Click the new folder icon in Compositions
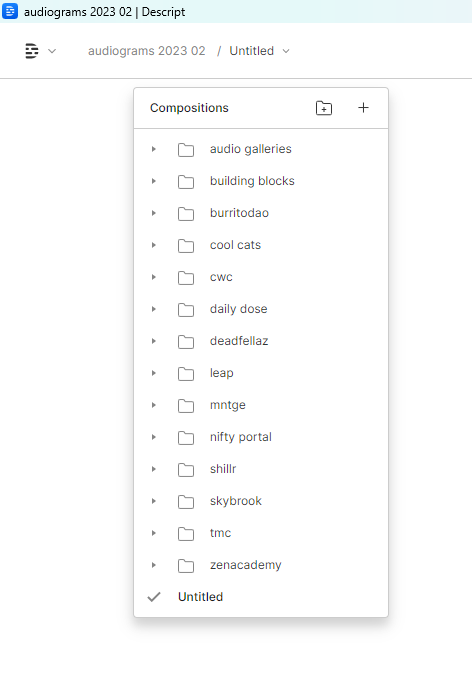This screenshot has height=676, width=472. pyautogui.click(x=324, y=108)
